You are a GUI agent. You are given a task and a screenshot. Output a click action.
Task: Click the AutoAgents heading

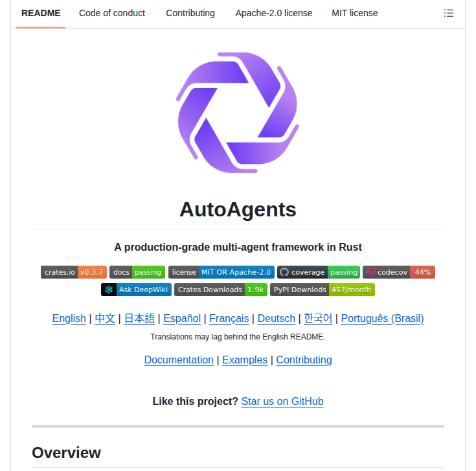coord(238,210)
